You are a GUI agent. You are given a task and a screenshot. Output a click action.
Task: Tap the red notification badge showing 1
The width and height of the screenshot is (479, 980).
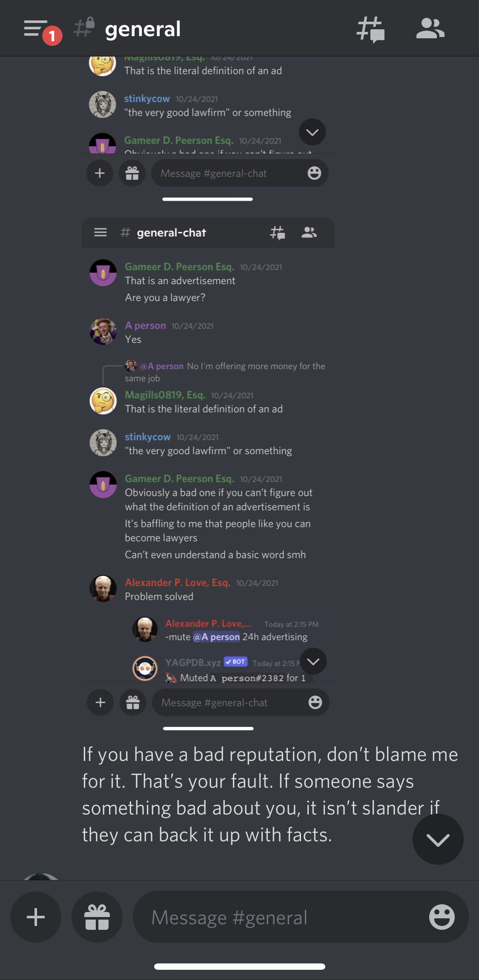point(52,36)
